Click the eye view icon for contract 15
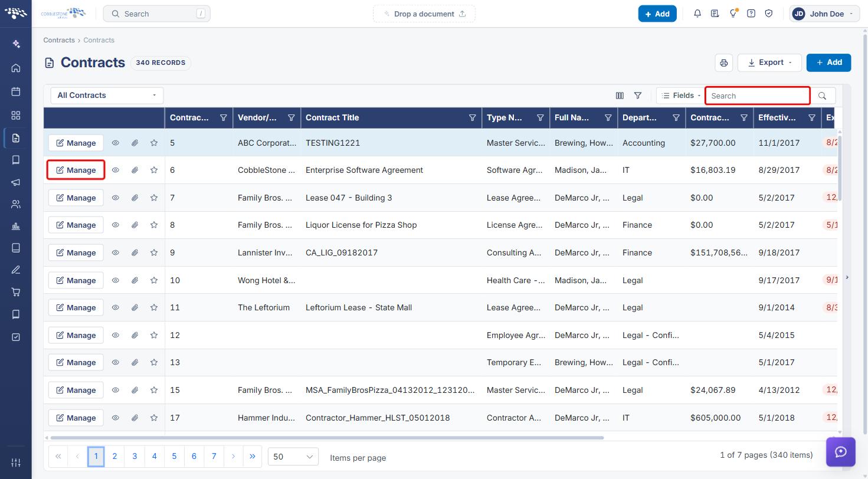 coord(116,390)
